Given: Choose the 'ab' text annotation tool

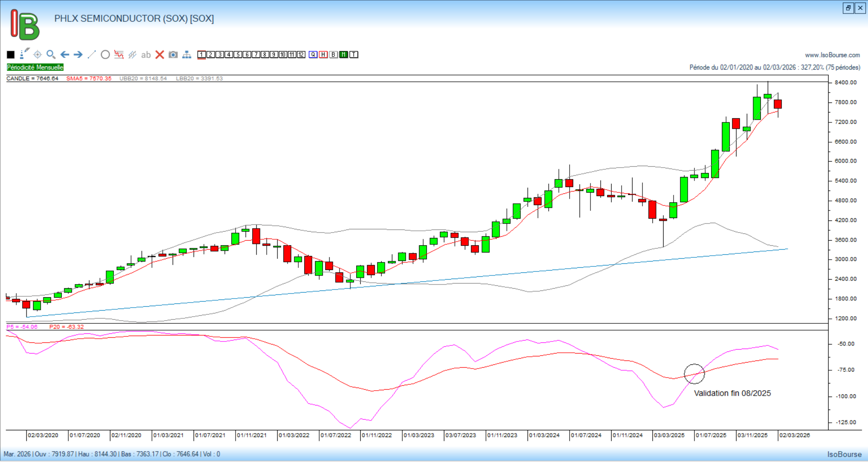Looking at the screenshot, I should click(x=146, y=55).
